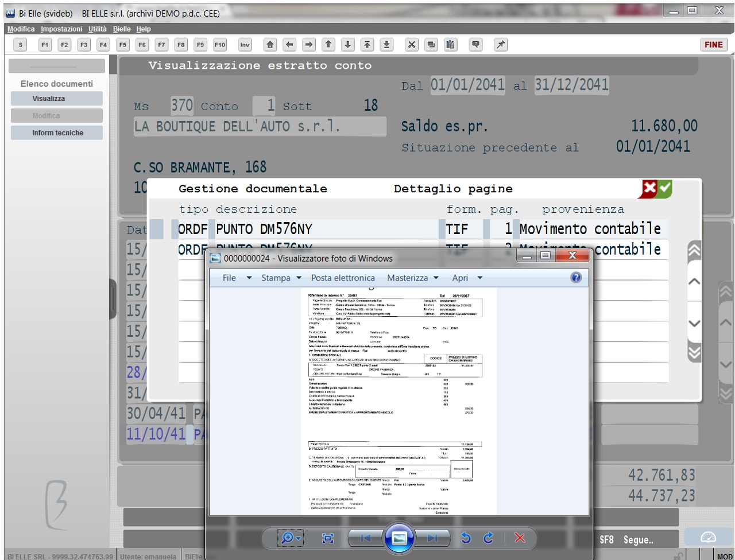Fit image to actual size in viewer

[328, 538]
